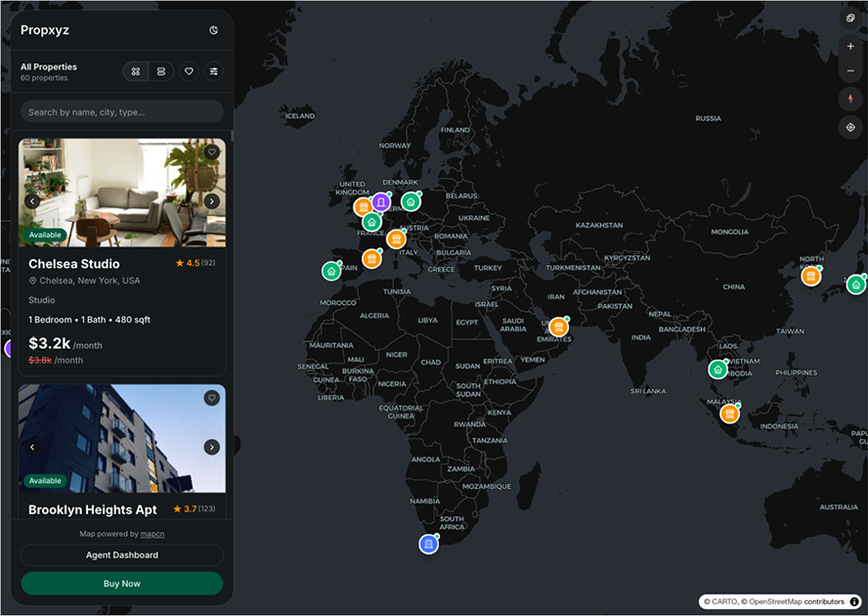The height and width of the screenshot is (616, 868).
Task: Show favorite properties heart filter
Action: (x=189, y=71)
